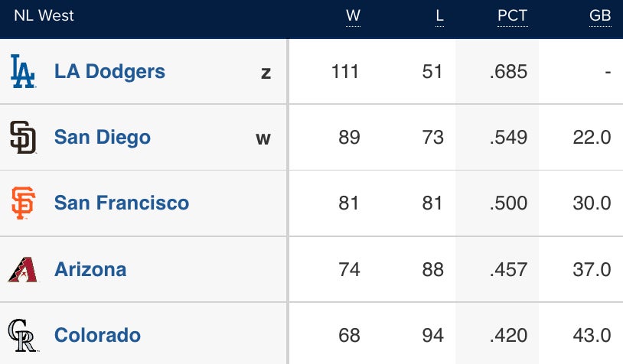
Task: Click the LA Dodgers team logo
Action: pyautogui.click(x=23, y=72)
